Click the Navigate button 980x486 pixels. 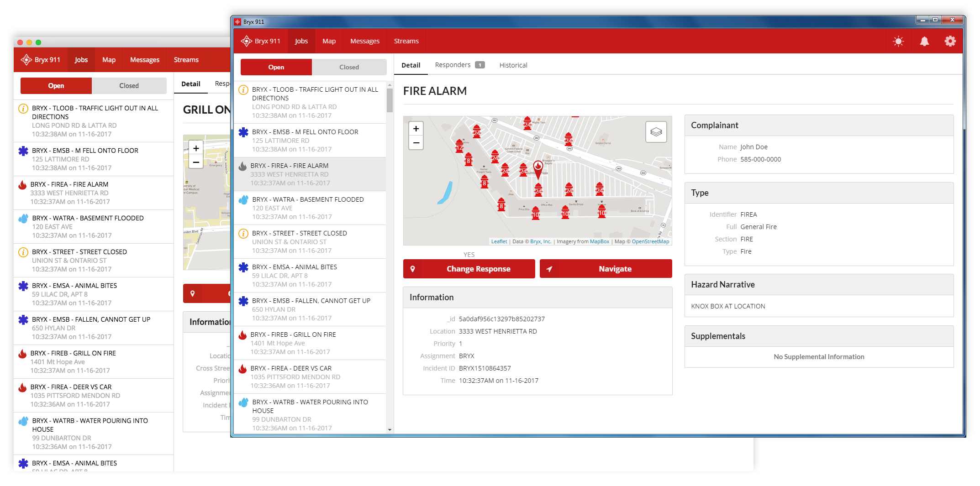606,269
